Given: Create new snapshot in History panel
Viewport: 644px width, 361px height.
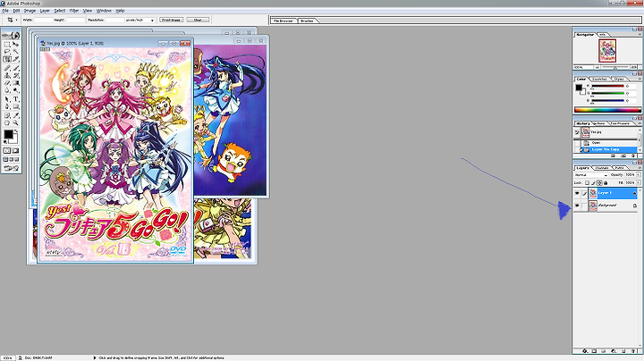Looking at the screenshot, I should (623, 155).
